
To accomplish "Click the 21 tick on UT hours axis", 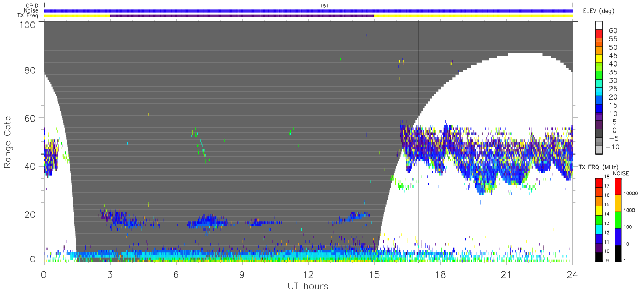I will (507, 274).
